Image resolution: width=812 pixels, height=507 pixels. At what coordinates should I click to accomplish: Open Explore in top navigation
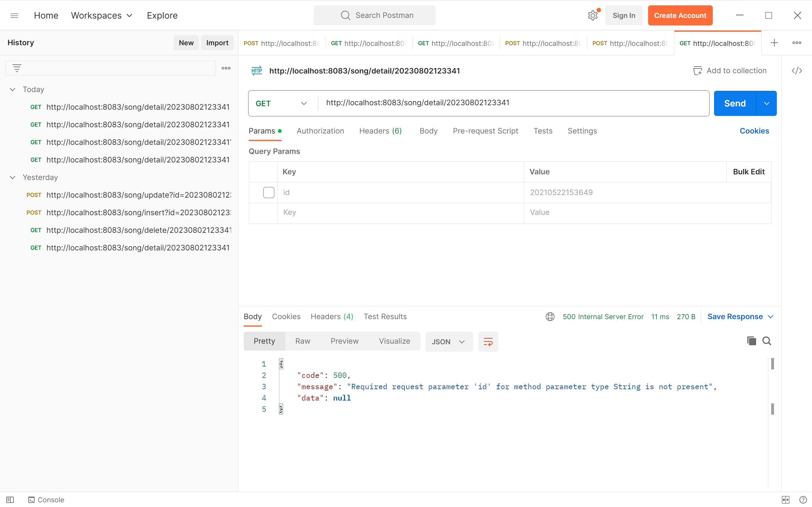[x=162, y=15]
